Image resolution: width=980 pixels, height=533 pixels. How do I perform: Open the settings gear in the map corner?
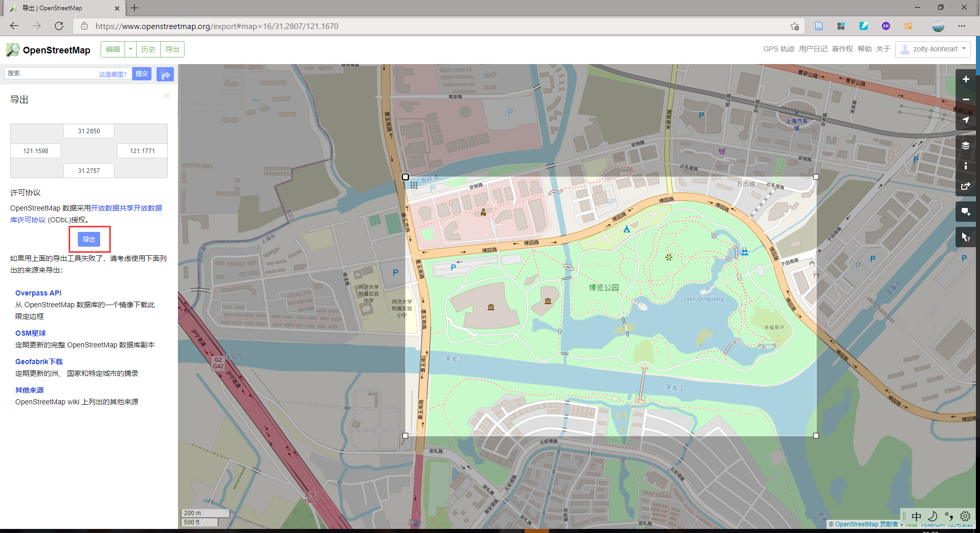[965, 516]
